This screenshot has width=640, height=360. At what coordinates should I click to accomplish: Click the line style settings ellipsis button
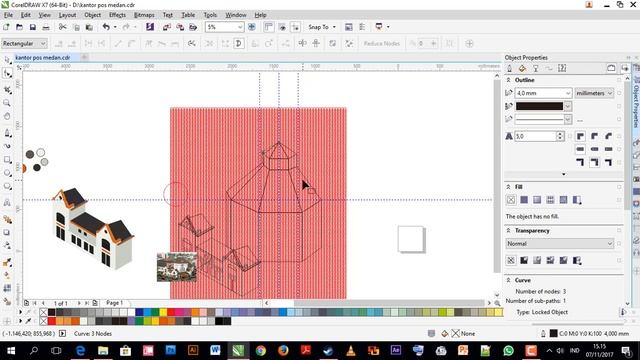(x=580, y=120)
